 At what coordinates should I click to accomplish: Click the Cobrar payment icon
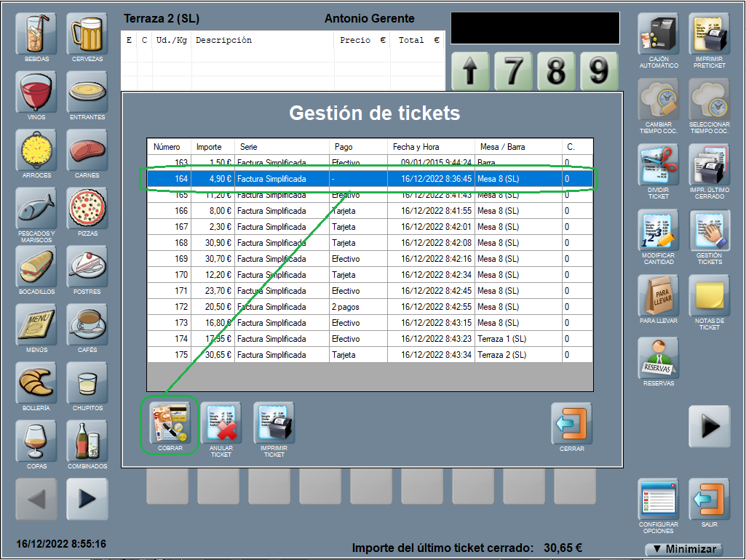click(170, 423)
